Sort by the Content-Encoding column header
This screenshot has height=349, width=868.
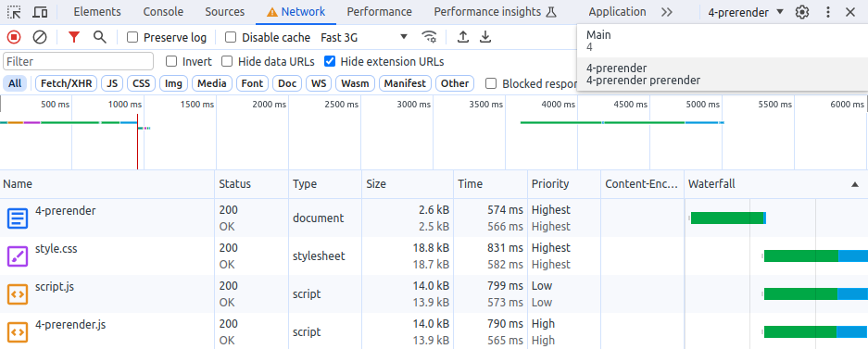click(x=643, y=184)
